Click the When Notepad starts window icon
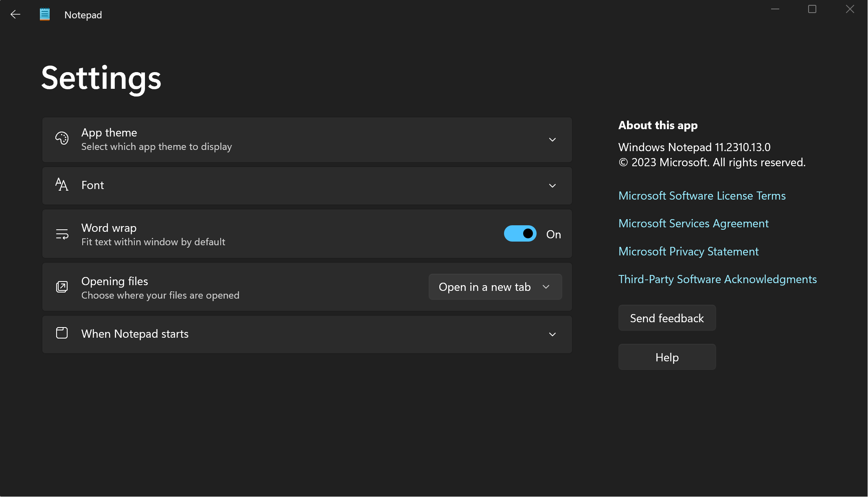868x497 pixels. [62, 333]
